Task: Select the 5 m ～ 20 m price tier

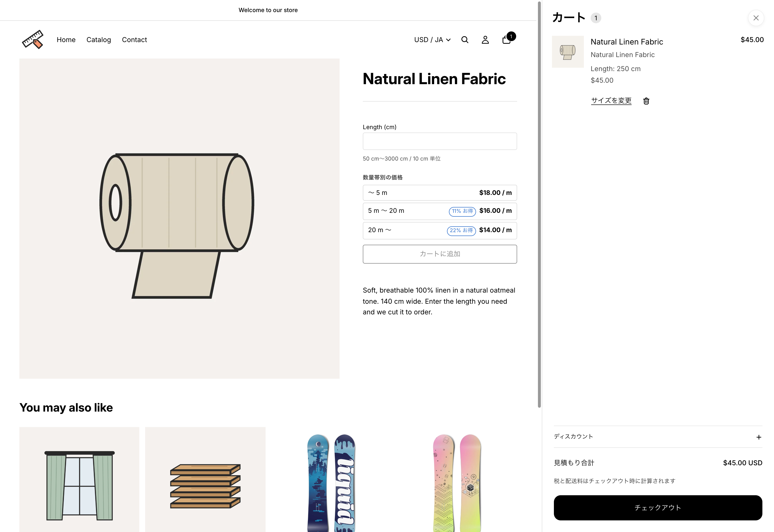Action: (440, 211)
